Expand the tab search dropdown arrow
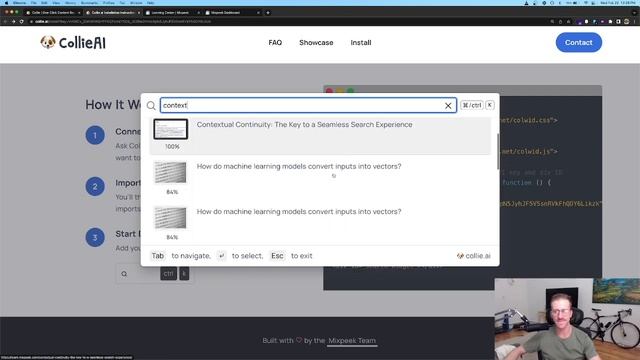Viewport: 640px width, 360px height. 634,13
